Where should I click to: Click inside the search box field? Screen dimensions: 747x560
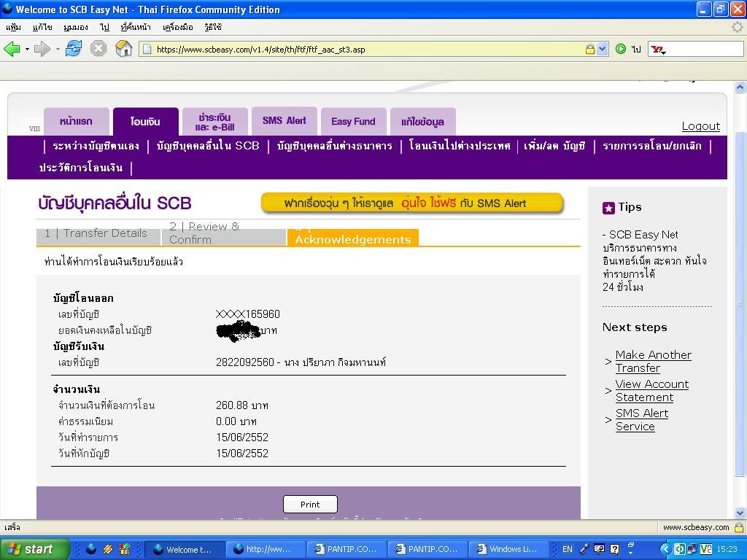click(x=705, y=49)
